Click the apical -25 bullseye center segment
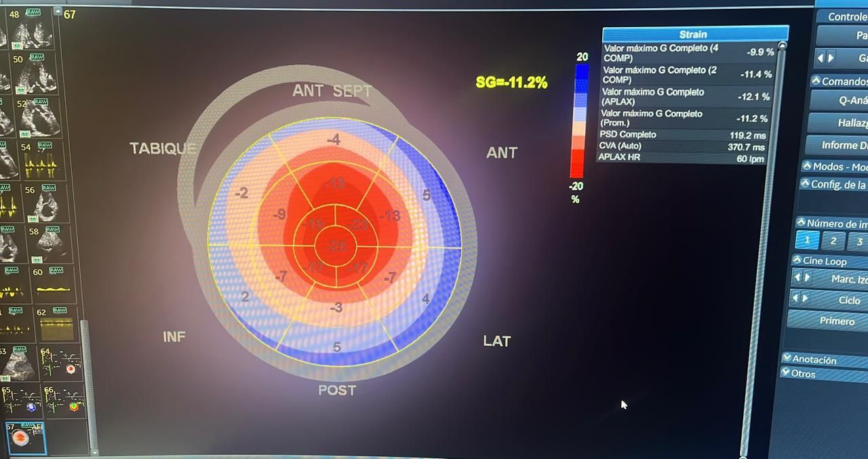The image size is (868, 459). tap(335, 245)
